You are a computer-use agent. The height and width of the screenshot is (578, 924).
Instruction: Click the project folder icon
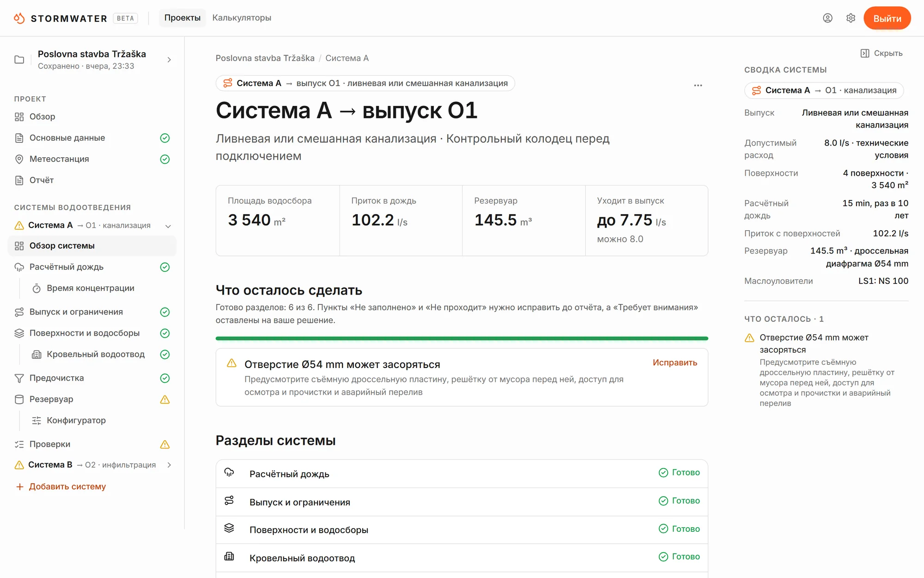point(19,60)
